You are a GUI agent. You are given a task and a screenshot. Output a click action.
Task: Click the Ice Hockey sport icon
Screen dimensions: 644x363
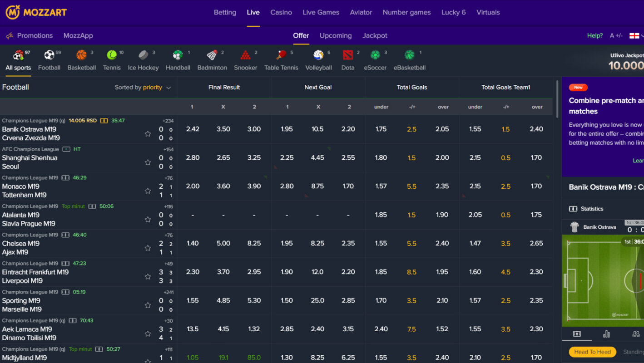click(x=143, y=55)
